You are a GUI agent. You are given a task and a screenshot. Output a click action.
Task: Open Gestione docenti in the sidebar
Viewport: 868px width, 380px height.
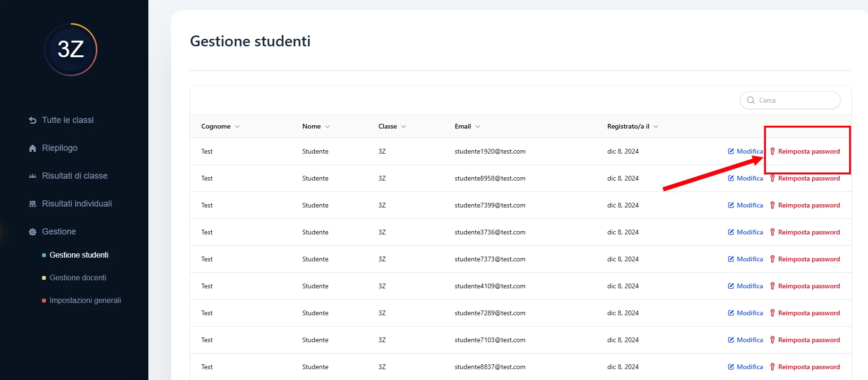(x=78, y=277)
